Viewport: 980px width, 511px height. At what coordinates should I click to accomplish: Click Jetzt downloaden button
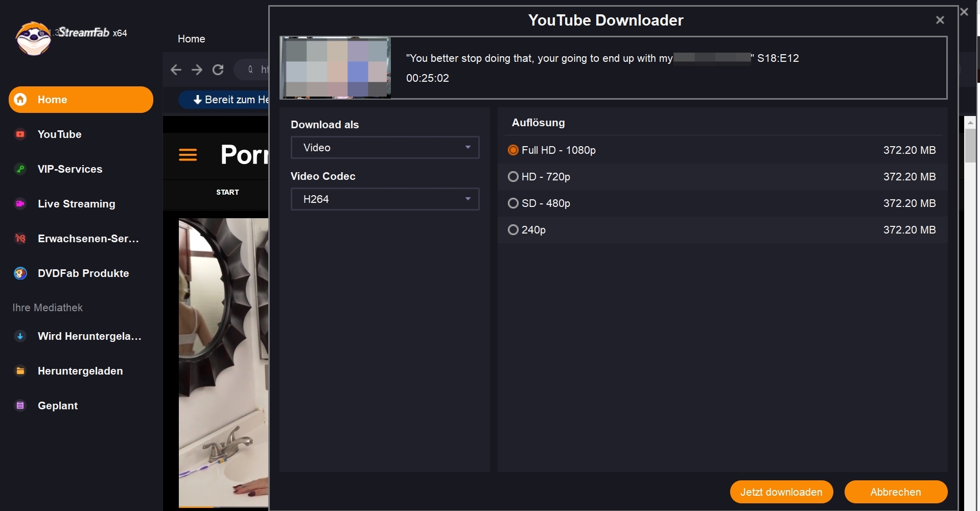(781, 492)
